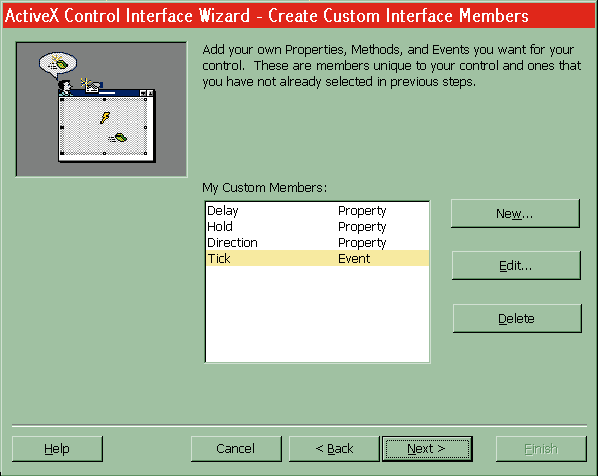Viewport: 598px width, 476px height.
Task: Open the Help button
Action: coord(57,449)
